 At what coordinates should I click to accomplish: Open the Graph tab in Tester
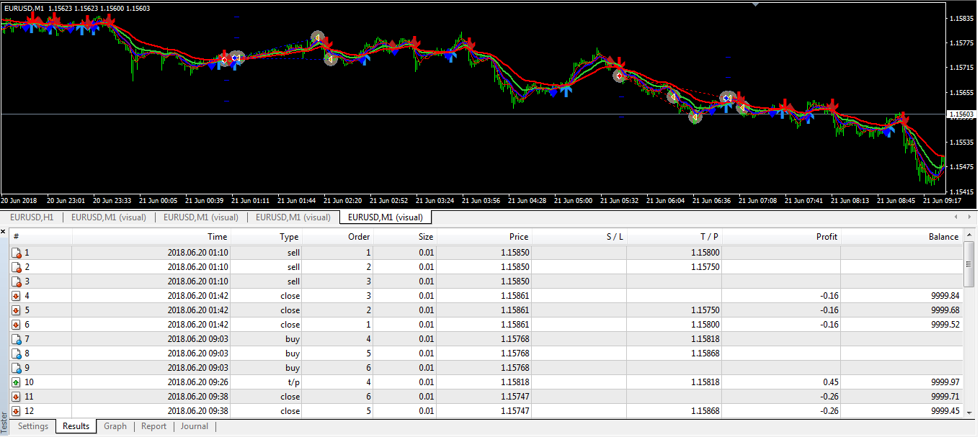(115, 426)
